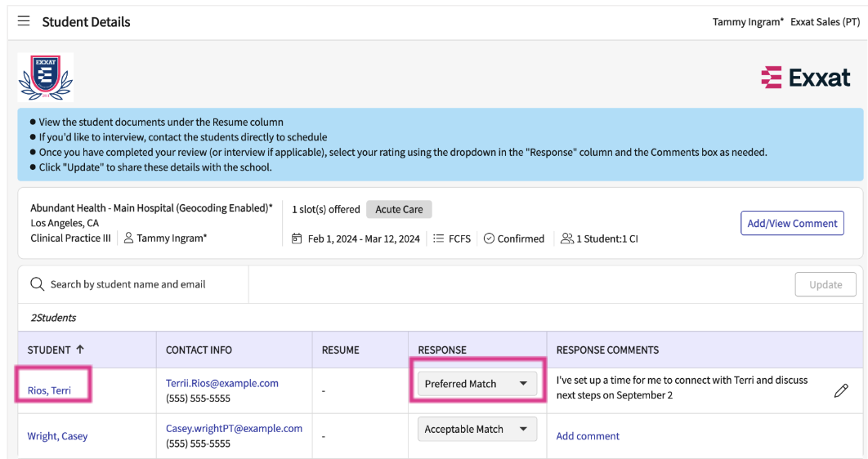The height and width of the screenshot is (459, 868).
Task: Click the Exxat brand logo
Action: (806, 78)
